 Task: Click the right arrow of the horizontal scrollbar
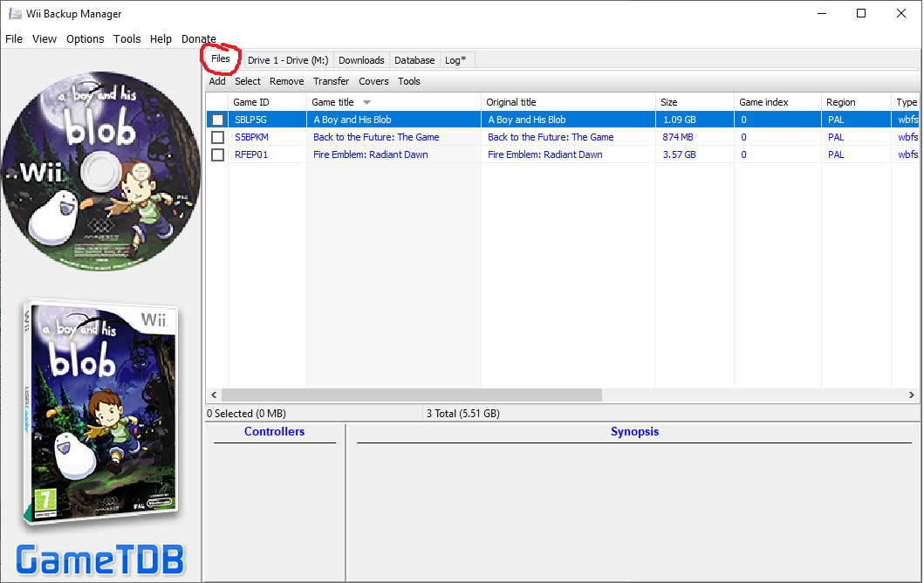click(911, 395)
